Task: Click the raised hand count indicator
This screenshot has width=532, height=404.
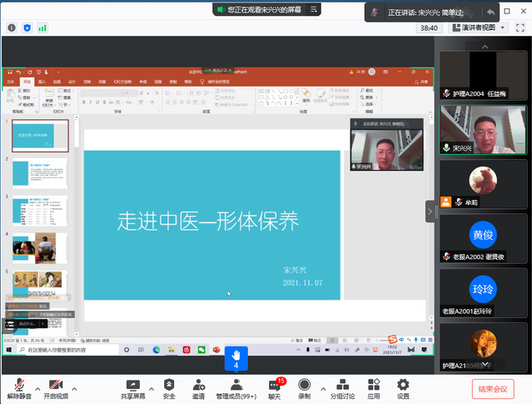Action: click(x=236, y=358)
